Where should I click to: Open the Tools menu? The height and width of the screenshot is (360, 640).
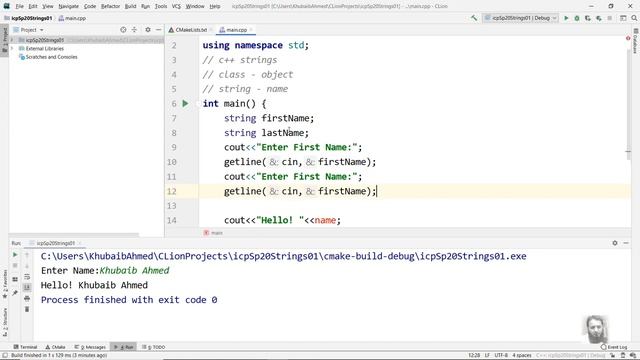(x=161, y=6)
